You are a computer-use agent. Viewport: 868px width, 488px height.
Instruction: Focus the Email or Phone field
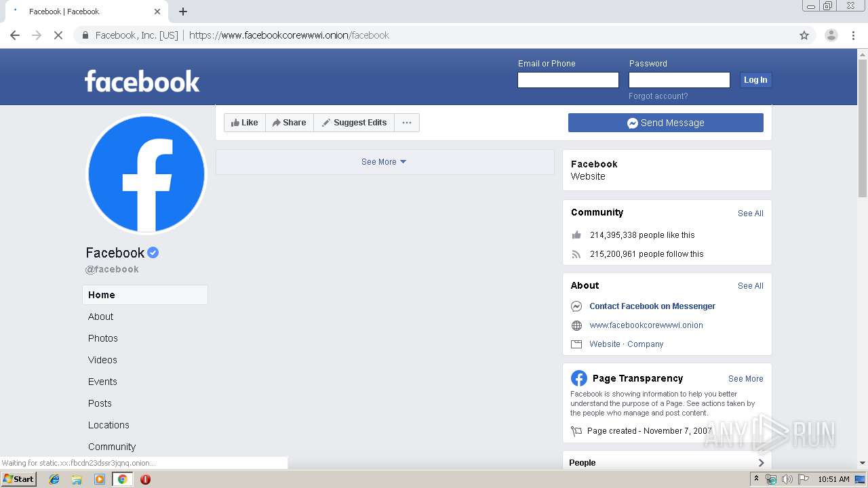(568, 80)
